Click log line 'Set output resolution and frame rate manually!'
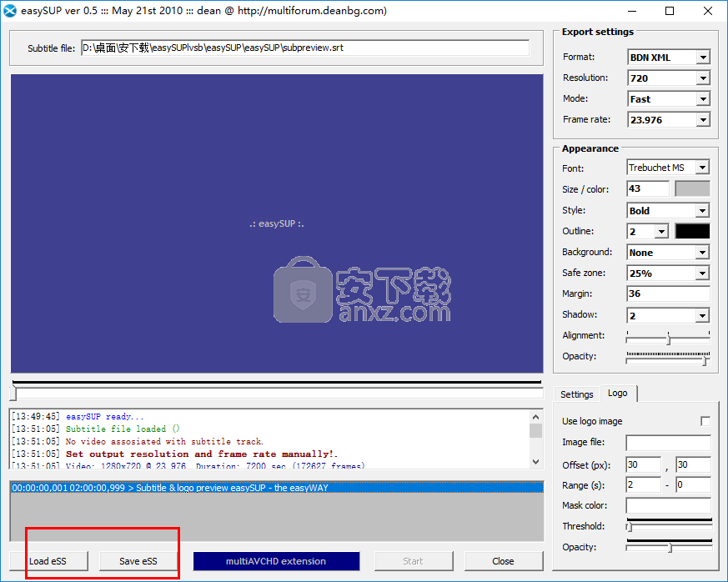The height and width of the screenshot is (582, 728). [x=202, y=454]
